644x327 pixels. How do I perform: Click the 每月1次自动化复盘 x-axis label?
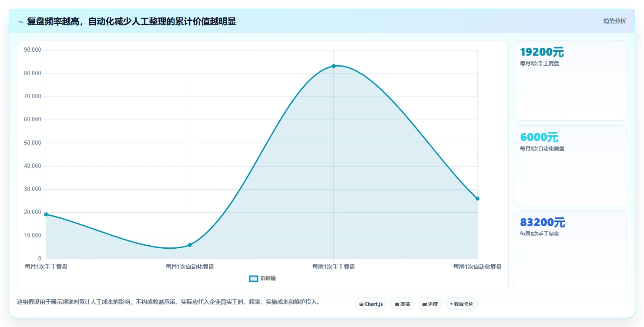pos(190,267)
